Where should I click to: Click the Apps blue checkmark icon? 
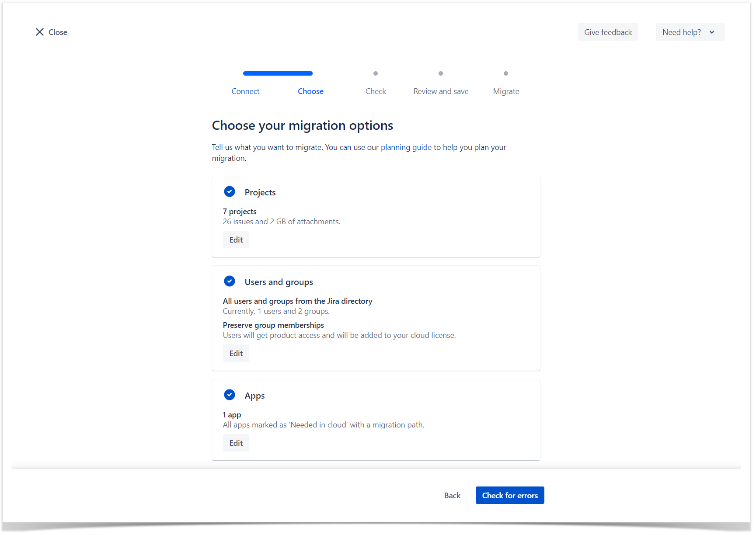click(x=230, y=395)
